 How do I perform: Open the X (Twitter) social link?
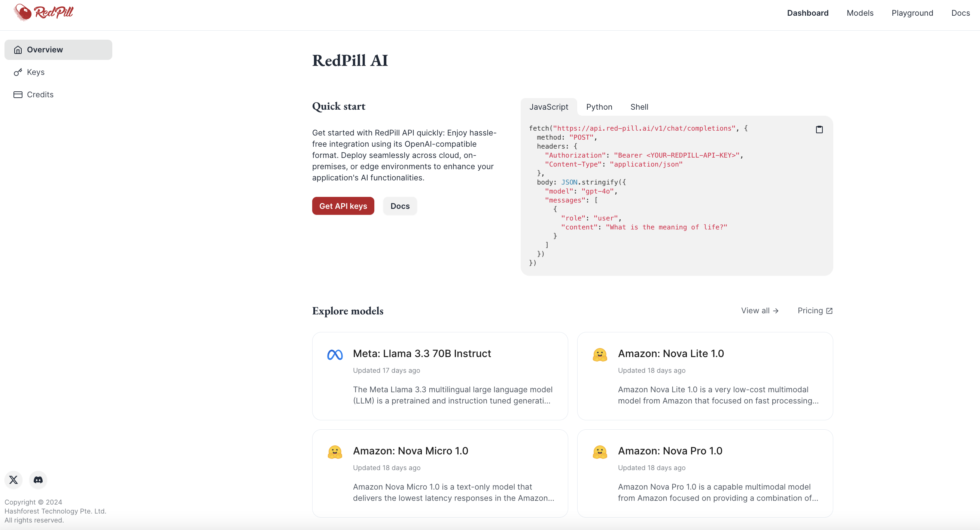point(14,480)
